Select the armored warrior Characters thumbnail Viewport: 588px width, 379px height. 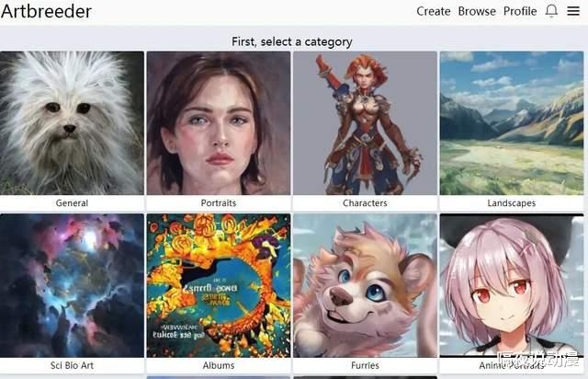(366, 123)
